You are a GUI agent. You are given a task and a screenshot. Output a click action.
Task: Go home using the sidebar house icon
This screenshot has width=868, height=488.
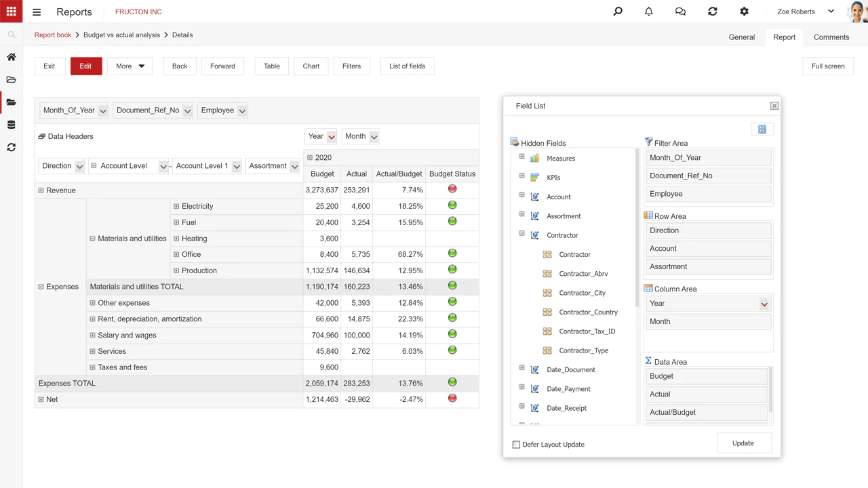(x=11, y=58)
